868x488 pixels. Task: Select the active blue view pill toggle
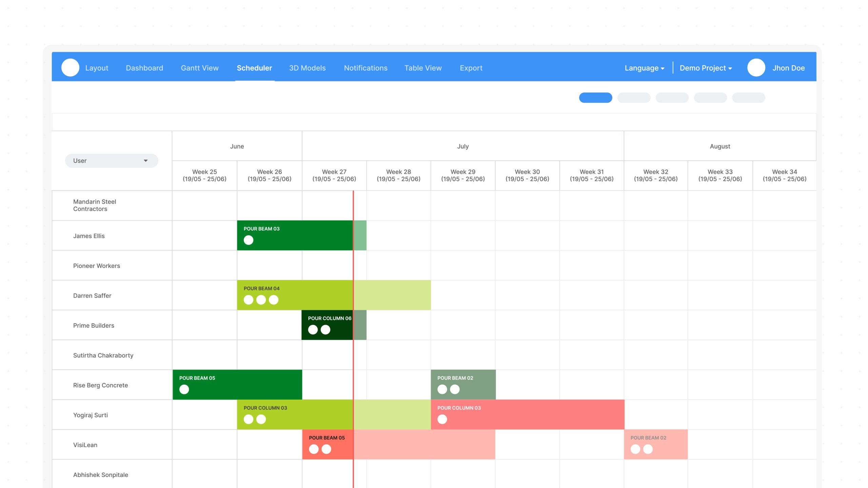(595, 98)
